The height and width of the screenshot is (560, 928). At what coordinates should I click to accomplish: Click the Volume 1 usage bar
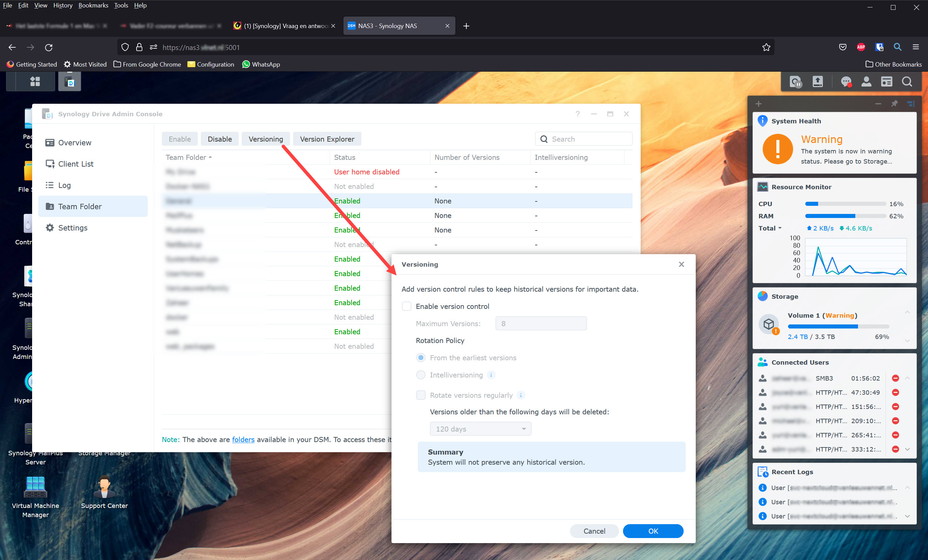point(838,326)
